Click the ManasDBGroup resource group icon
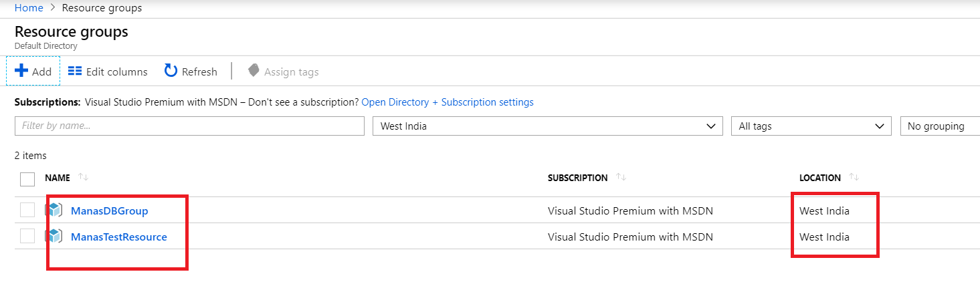 pyautogui.click(x=54, y=210)
